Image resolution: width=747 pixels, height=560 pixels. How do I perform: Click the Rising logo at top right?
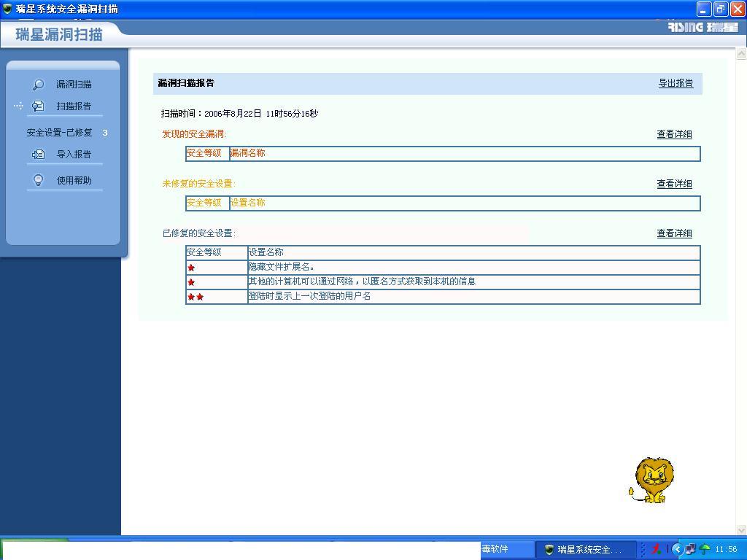pyautogui.click(x=703, y=27)
